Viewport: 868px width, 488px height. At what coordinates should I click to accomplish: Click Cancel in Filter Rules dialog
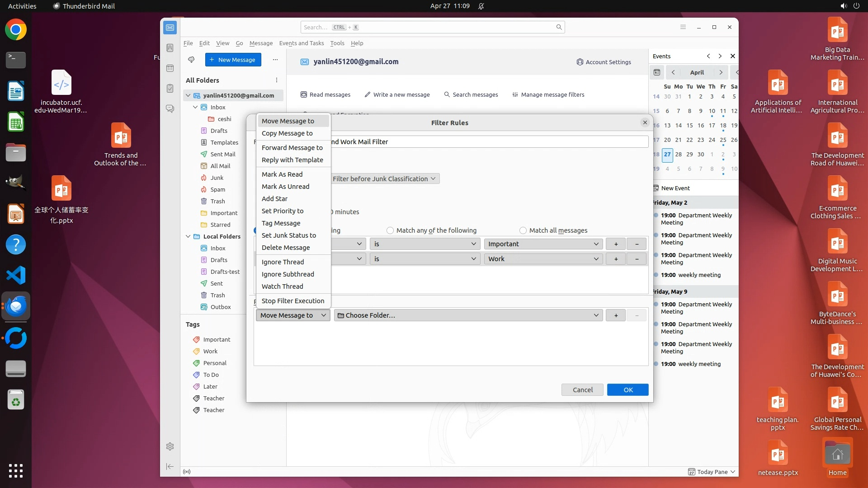(x=582, y=390)
